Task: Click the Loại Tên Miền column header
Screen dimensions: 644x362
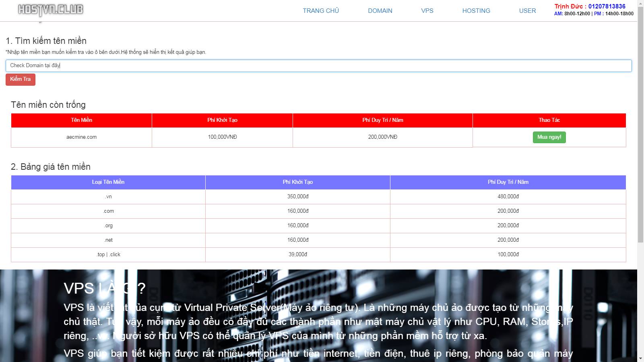Action: (108, 182)
